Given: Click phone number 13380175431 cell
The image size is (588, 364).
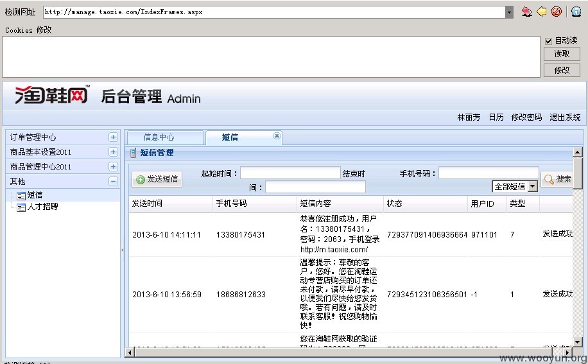Looking at the screenshot, I should click(240, 235).
